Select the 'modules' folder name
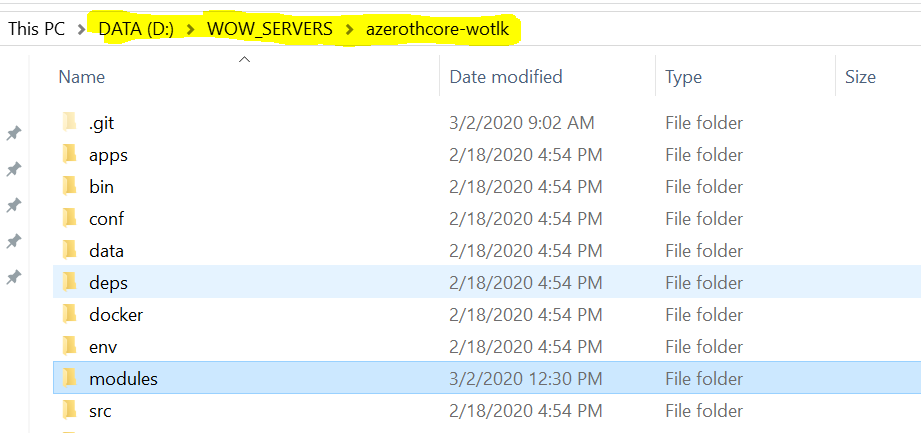 [x=123, y=379]
